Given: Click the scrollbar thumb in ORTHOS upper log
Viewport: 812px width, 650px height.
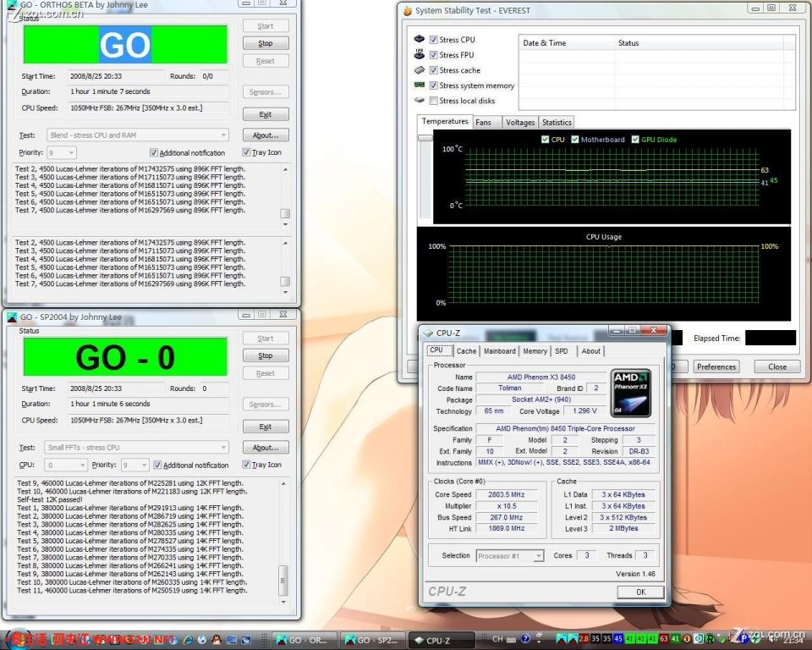Looking at the screenshot, I should tap(285, 213).
